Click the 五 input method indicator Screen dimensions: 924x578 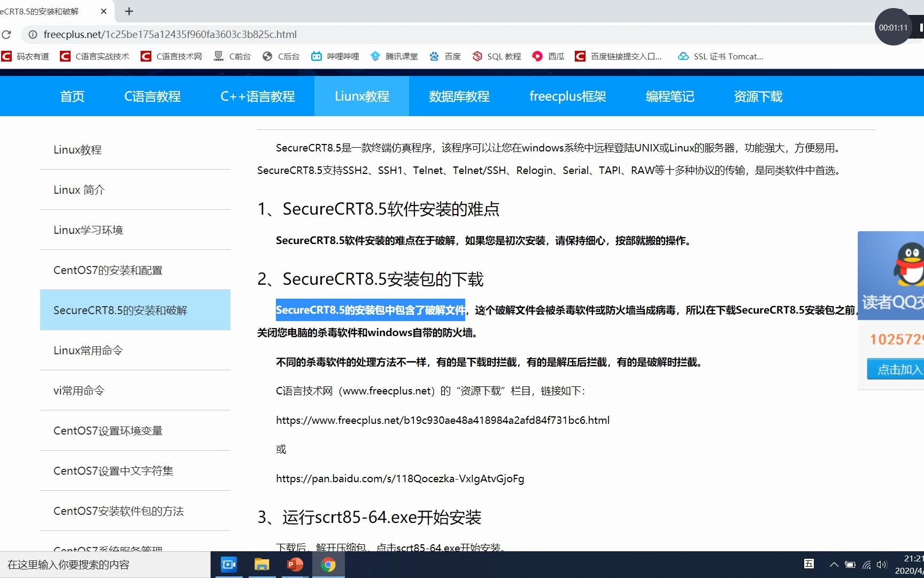pyautogui.click(x=809, y=564)
